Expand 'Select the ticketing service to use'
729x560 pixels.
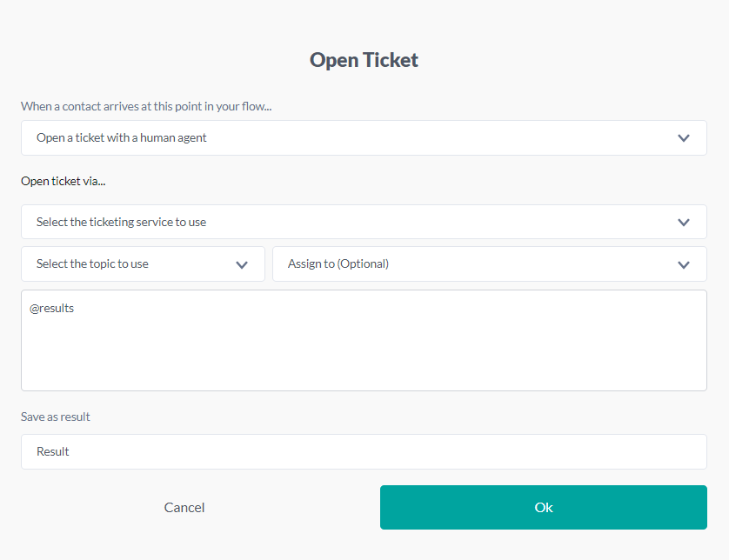348,223
